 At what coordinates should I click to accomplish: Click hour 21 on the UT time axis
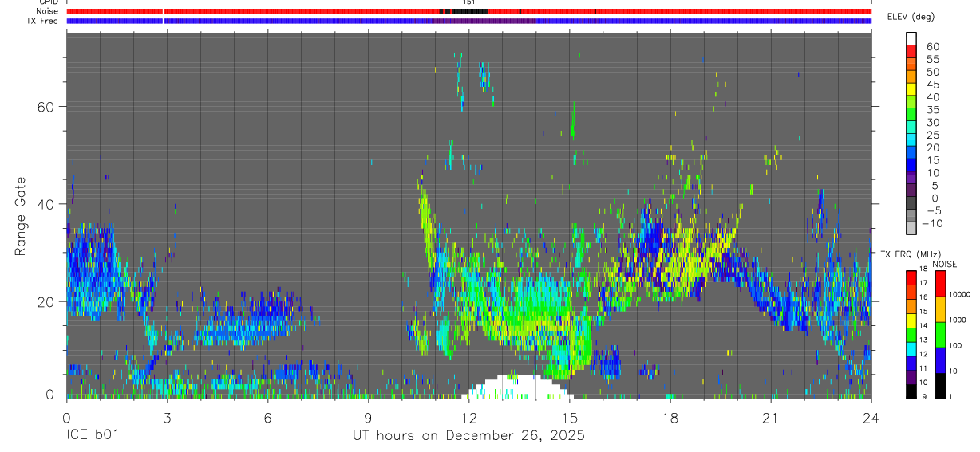pos(771,417)
